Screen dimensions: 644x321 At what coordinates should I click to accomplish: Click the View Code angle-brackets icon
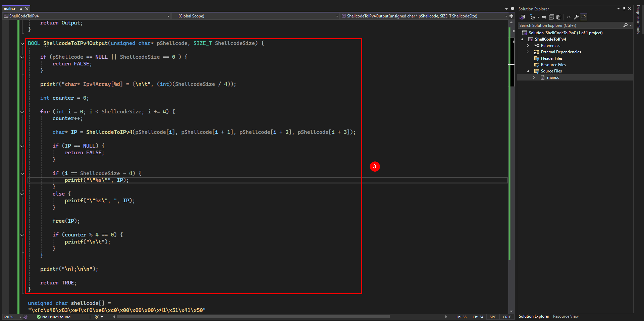click(569, 17)
